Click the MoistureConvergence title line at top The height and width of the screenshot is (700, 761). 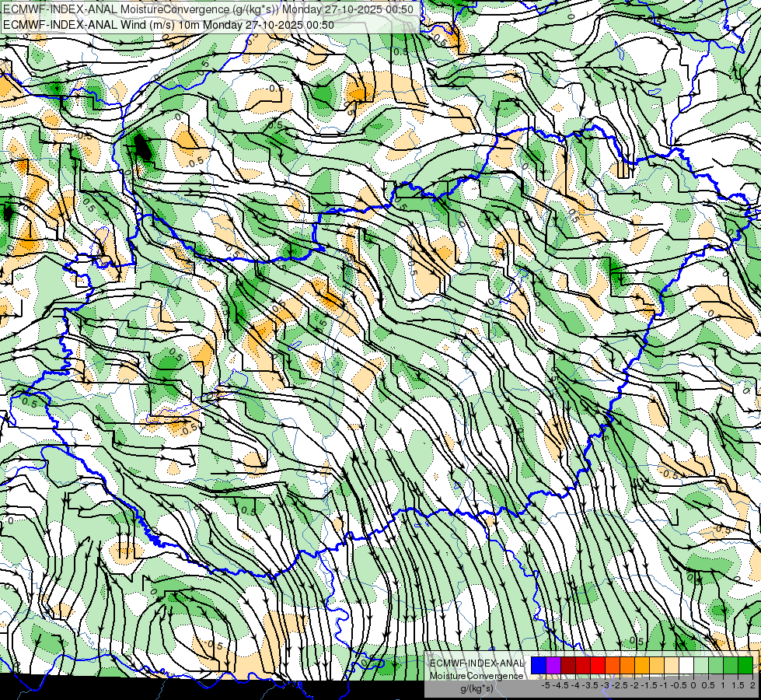point(208,9)
